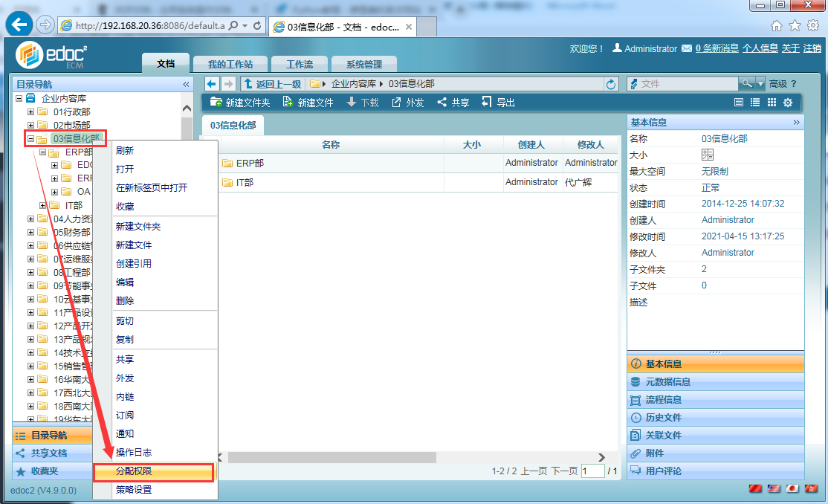Open view settings gear icon
This screenshot has width=828, height=504.
click(x=788, y=103)
